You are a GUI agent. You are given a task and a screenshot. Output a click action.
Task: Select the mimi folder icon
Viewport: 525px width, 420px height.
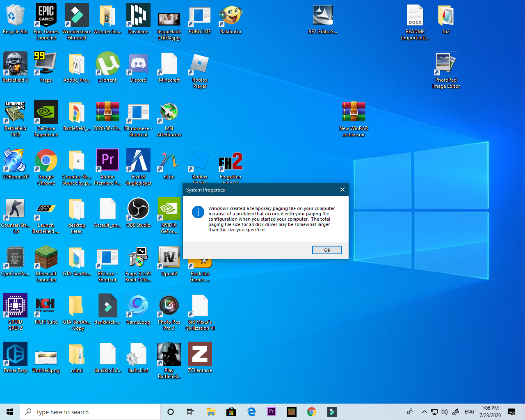(77, 358)
